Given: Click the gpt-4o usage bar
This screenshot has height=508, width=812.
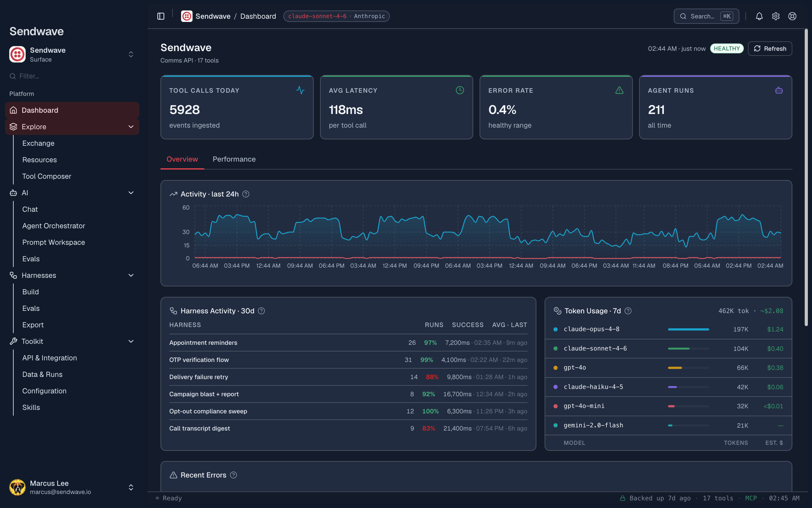Looking at the screenshot, I should click(689, 368).
